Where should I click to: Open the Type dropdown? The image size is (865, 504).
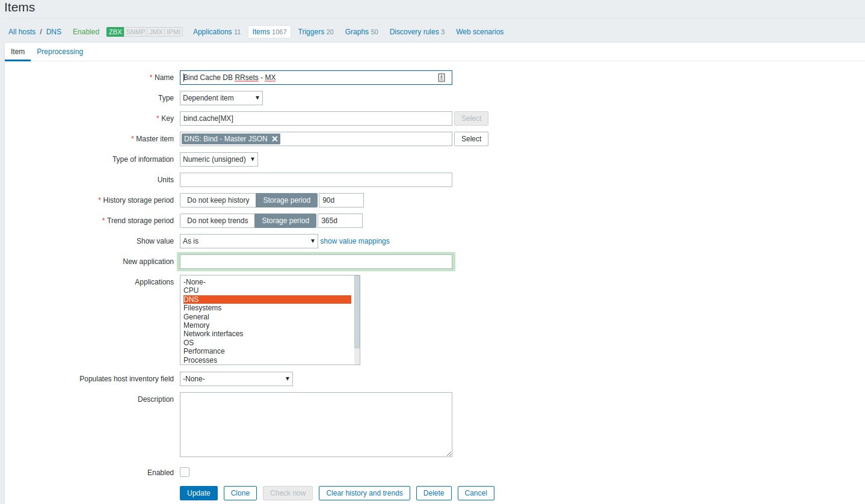coord(221,98)
